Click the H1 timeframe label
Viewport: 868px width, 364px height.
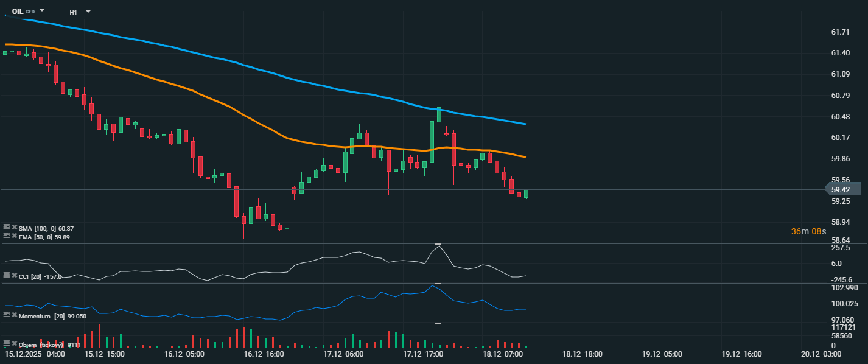click(73, 12)
